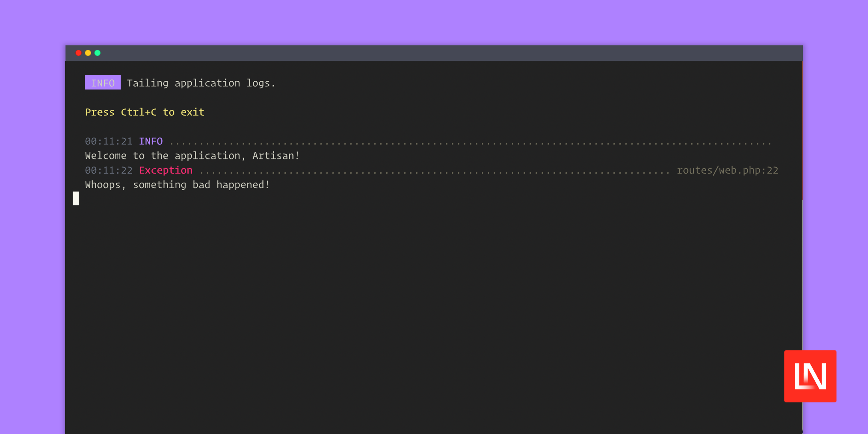Screen dimensions: 868x434
Task: Click the "Welcome to the application, Artisan!" line
Action: [192, 156]
